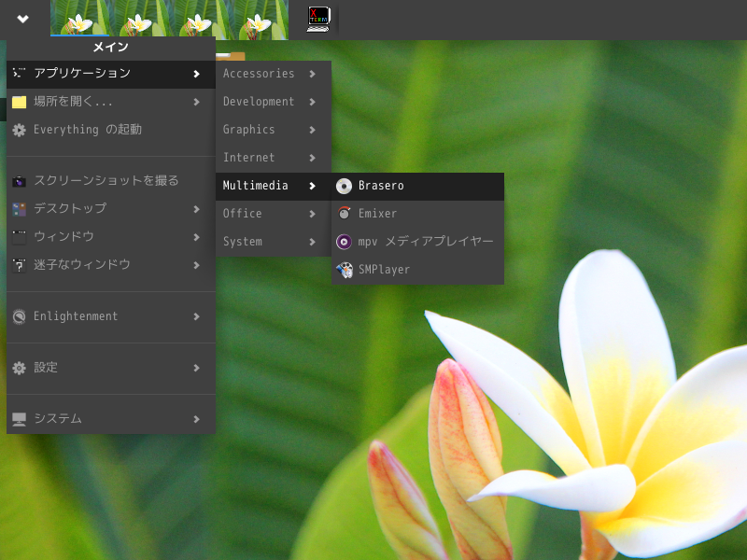This screenshot has width=747, height=560.
Task: Expand the Internet submenu arrow
Action: (x=312, y=158)
